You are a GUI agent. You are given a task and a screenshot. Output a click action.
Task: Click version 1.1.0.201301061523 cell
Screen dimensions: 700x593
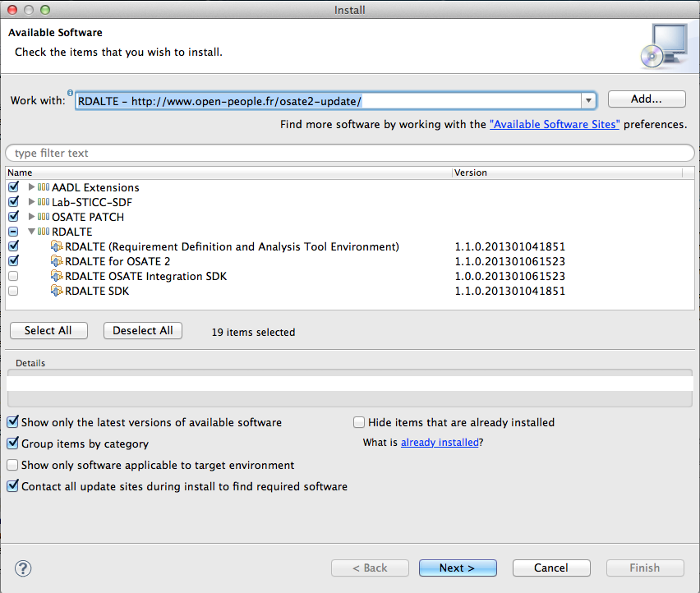510,261
